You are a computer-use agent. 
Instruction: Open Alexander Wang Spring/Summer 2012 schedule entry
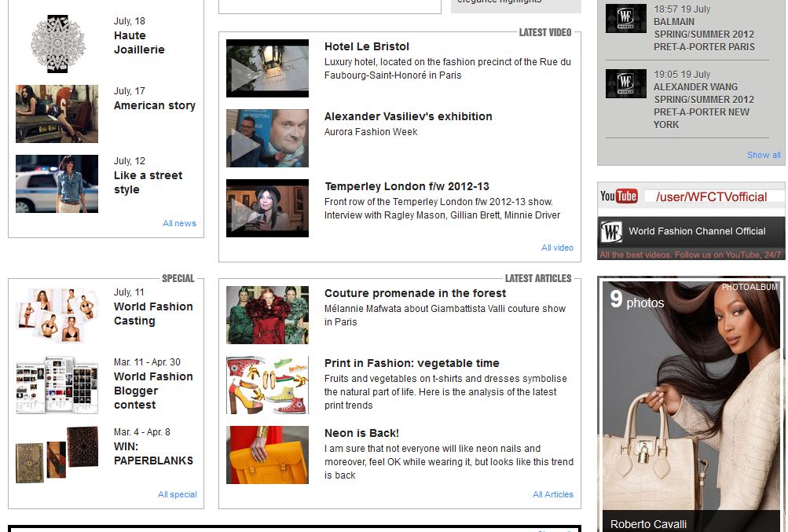coord(704,105)
